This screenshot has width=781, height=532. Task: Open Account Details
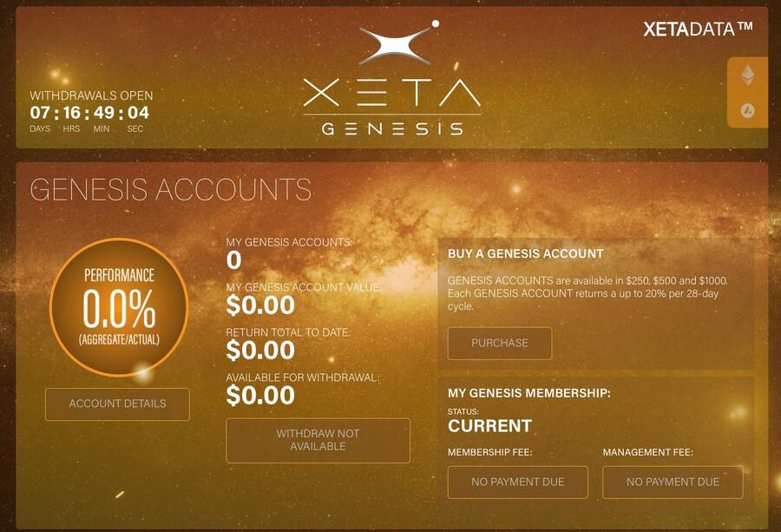[x=117, y=404]
